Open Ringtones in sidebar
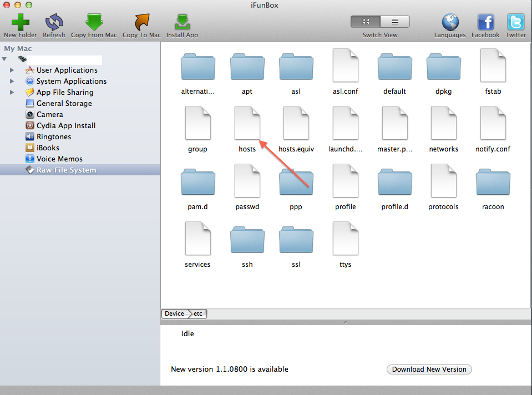Viewport: 532px width, 395px height. pos(54,137)
